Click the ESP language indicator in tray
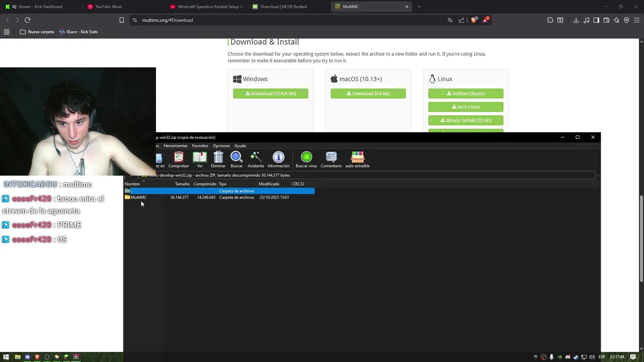The image size is (644, 362). pos(602,357)
